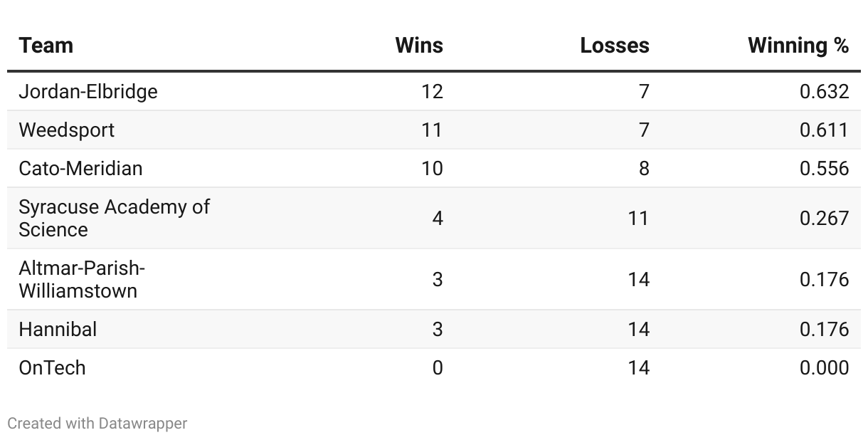Click the Team column header
This screenshot has width=868, height=440.
point(46,46)
